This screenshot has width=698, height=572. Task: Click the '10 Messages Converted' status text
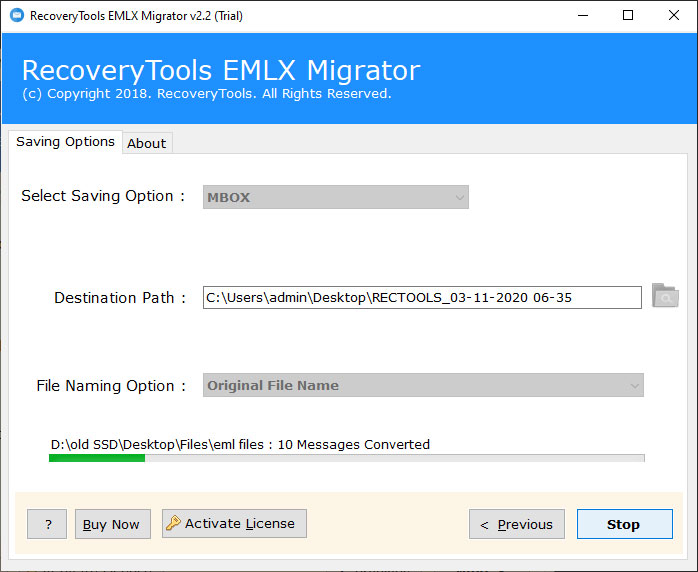[353, 445]
